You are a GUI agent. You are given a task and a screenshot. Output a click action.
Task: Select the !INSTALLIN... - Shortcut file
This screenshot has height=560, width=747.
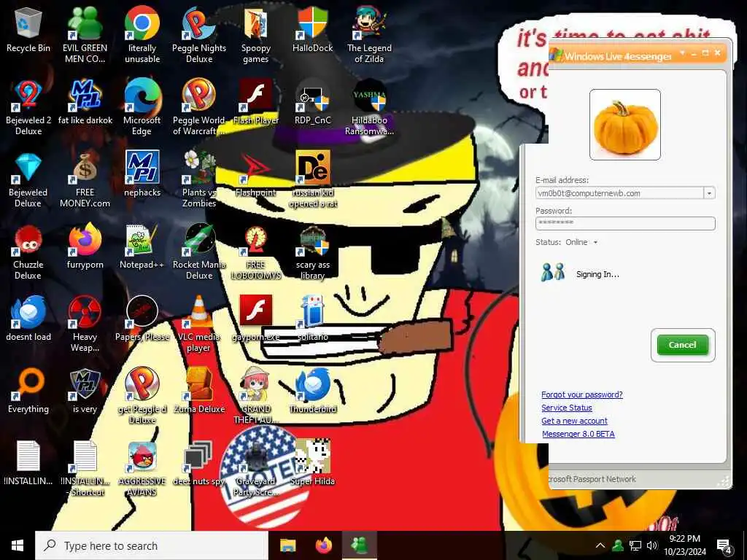tap(85, 469)
